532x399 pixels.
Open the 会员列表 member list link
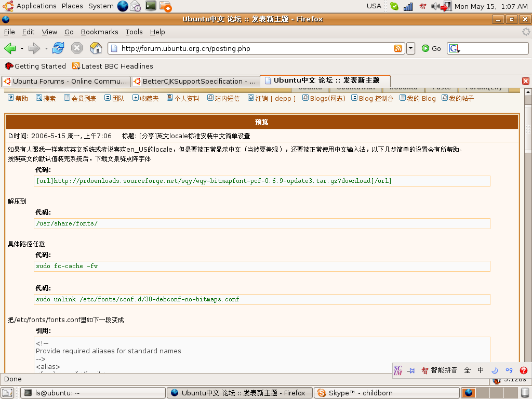80,98
